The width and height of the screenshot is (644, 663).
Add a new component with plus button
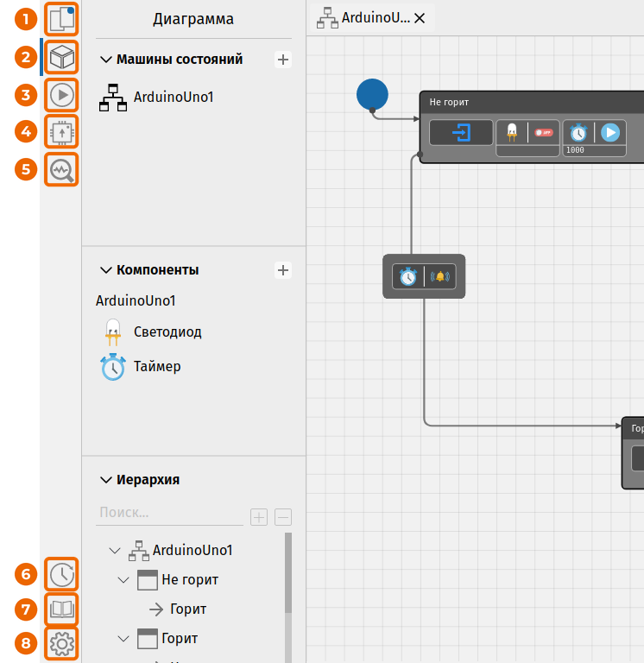[283, 269]
